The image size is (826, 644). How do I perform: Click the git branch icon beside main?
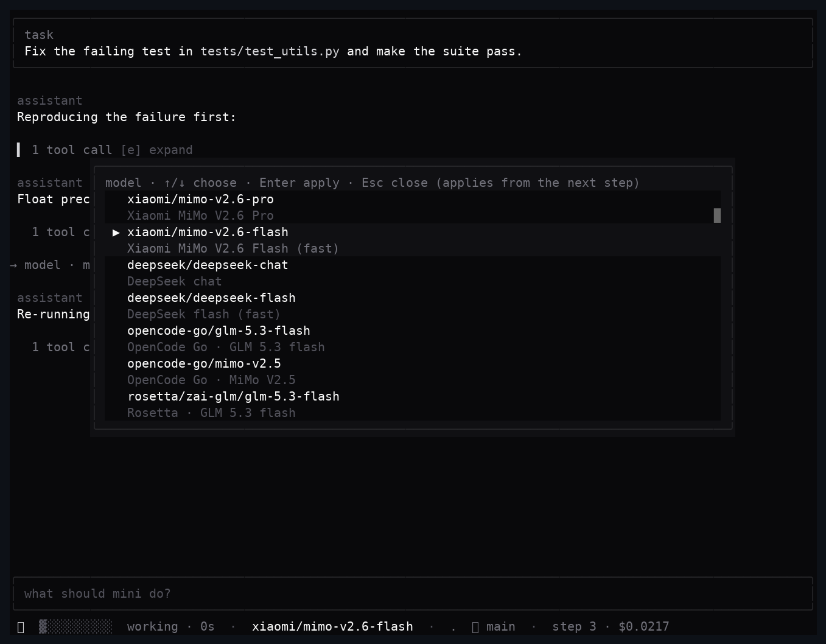coord(476,626)
